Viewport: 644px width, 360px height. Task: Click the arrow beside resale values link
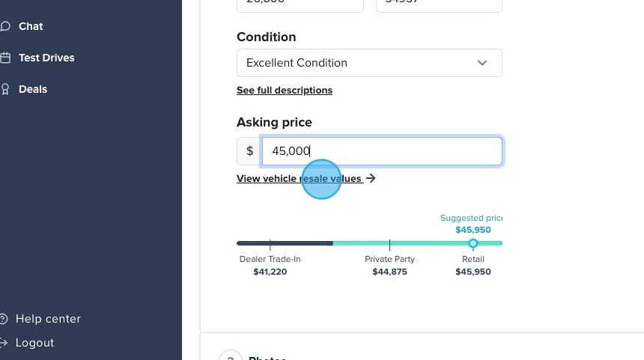click(x=371, y=179)
